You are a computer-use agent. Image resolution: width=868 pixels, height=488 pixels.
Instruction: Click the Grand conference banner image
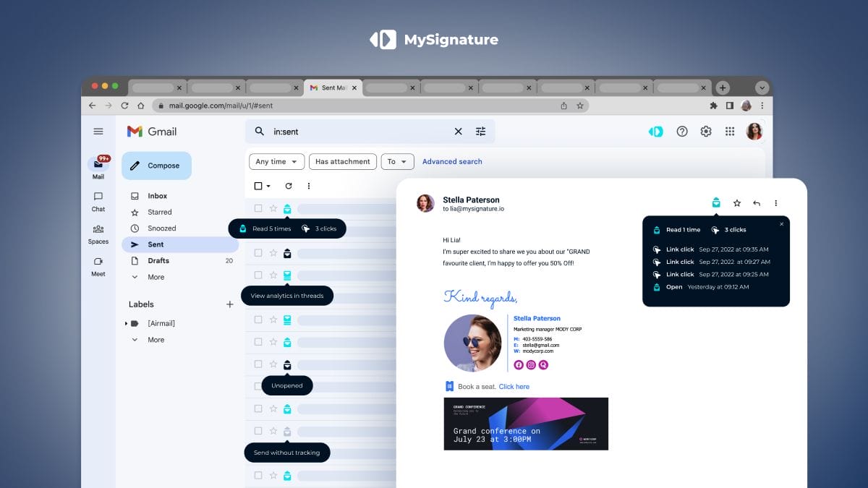point(526,424)
